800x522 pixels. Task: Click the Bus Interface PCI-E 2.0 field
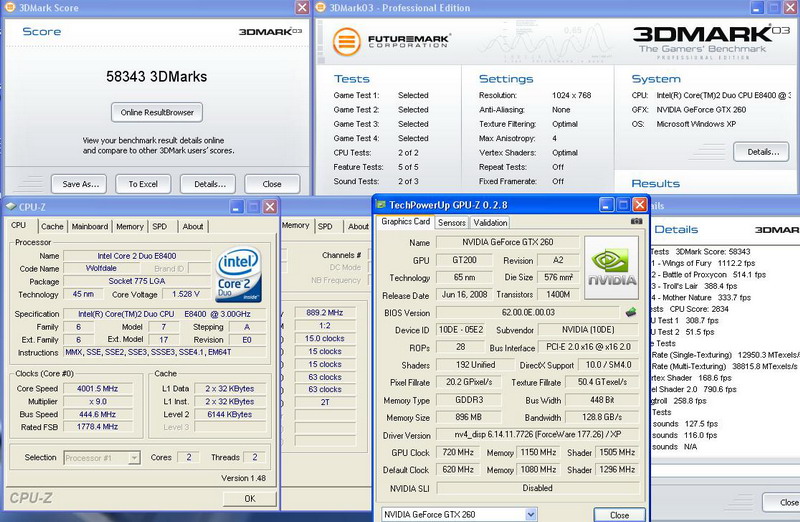click(588, 347)
